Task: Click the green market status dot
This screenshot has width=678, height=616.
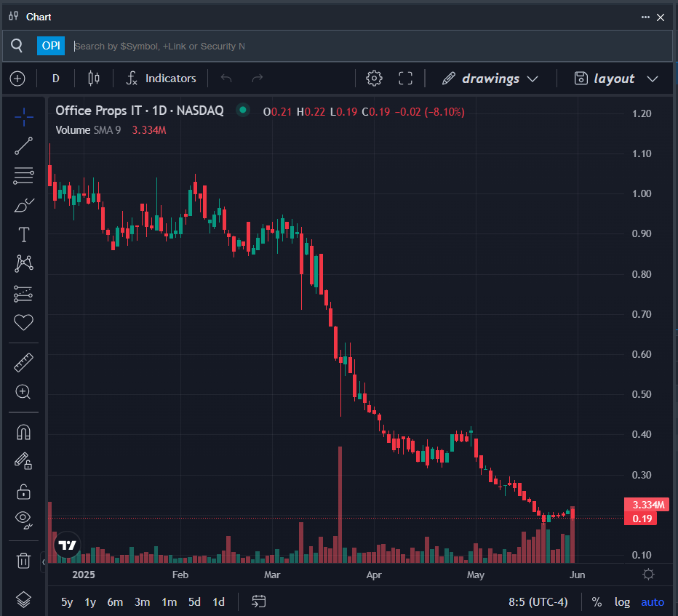Action: click(x=243, y=111)
